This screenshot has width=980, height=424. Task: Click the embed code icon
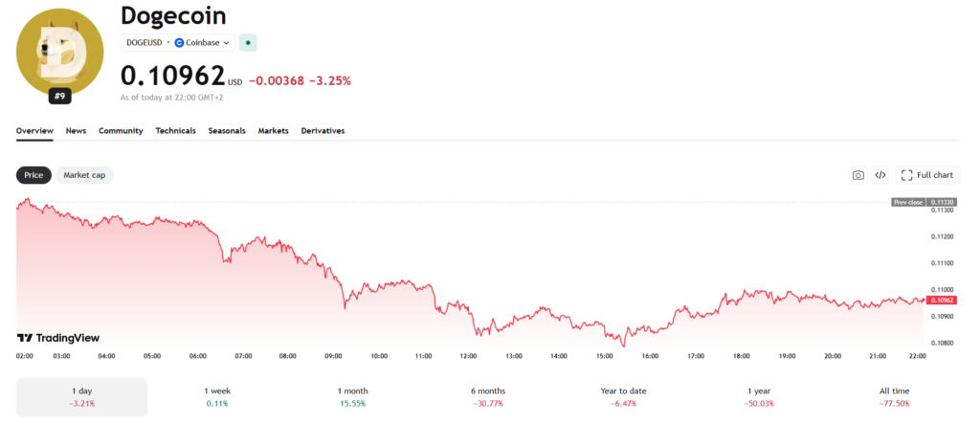point(880,175)
